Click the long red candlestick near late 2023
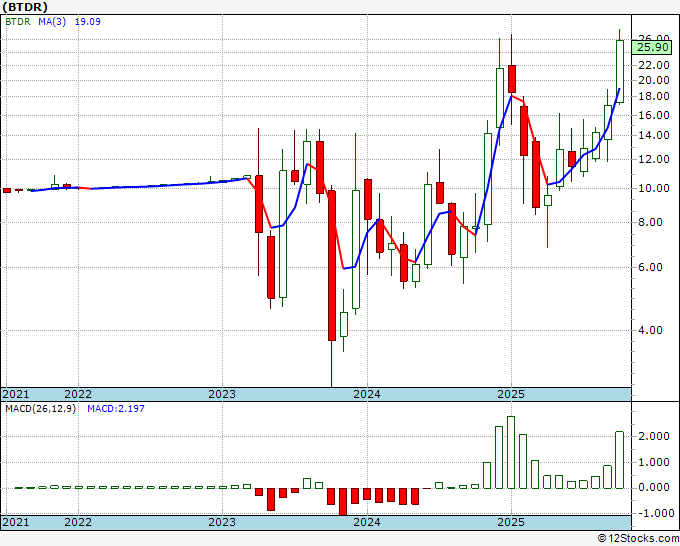 click(x=332, y=265)
